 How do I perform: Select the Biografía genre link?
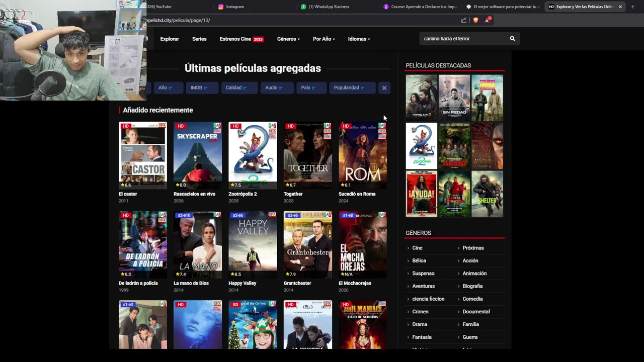tap(472, 286)
